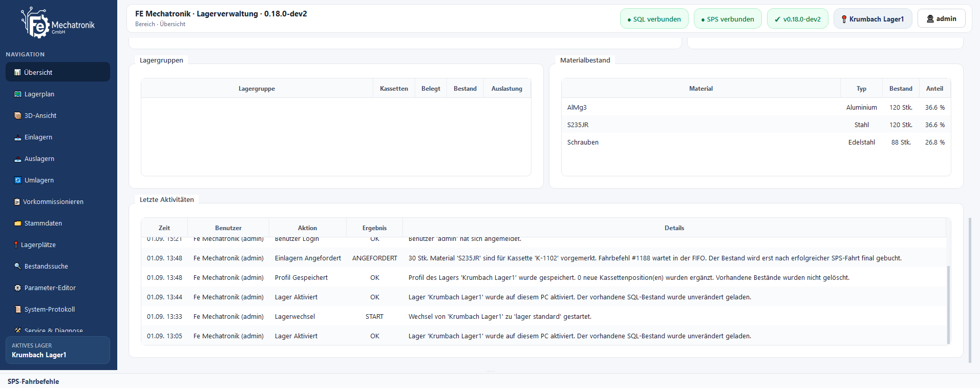The height and width of the screenshot is (388, 980).
Task: Click the Parameter-Editor gear icon
Action: click(18, 288)
